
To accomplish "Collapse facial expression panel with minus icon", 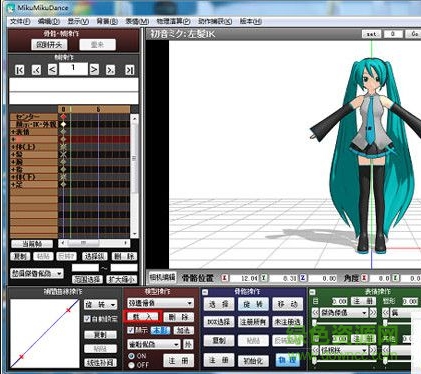I will tap(312, 292).
